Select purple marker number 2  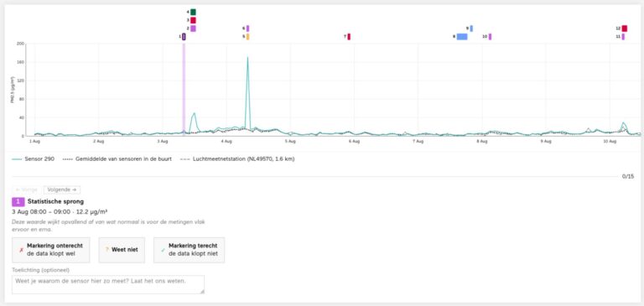pyautogui.click(x=193, y=29)
